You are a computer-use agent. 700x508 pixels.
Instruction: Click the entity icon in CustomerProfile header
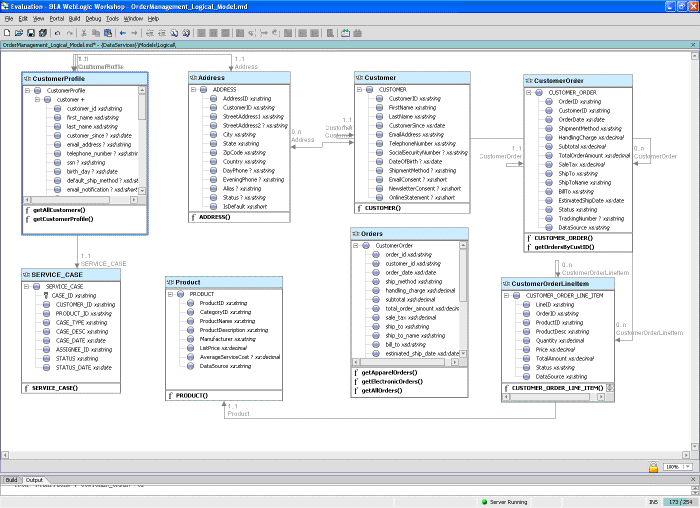27,79
